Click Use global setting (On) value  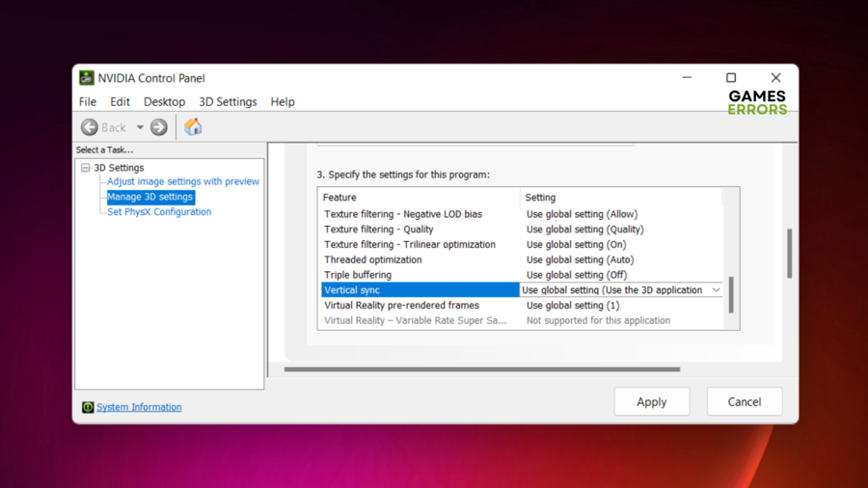577,245
